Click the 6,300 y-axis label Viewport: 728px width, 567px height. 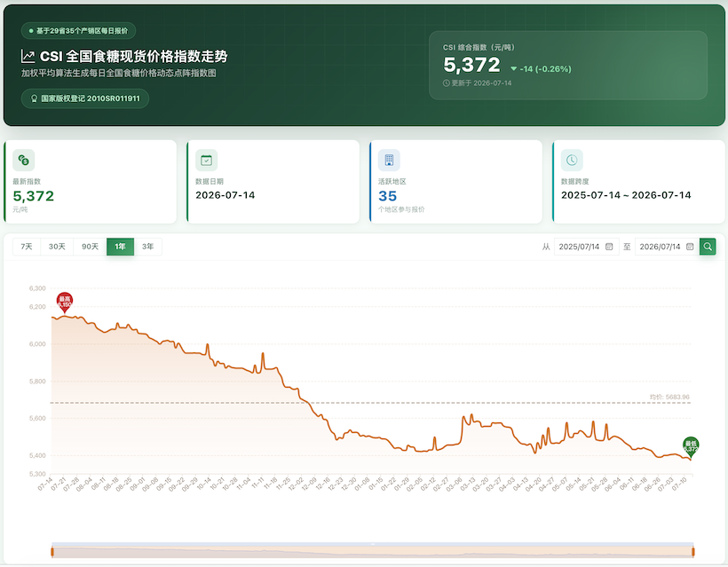point(37,288)
